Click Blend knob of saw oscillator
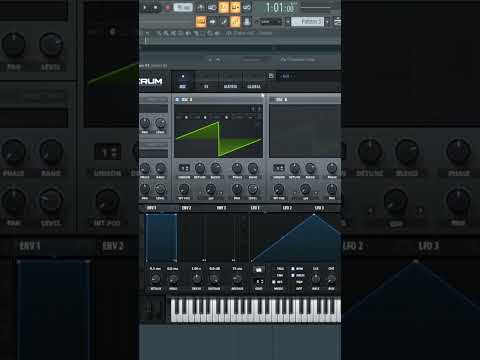Image resolution: width=480 pixels, height=360 pixels. (x=215, y=168)
